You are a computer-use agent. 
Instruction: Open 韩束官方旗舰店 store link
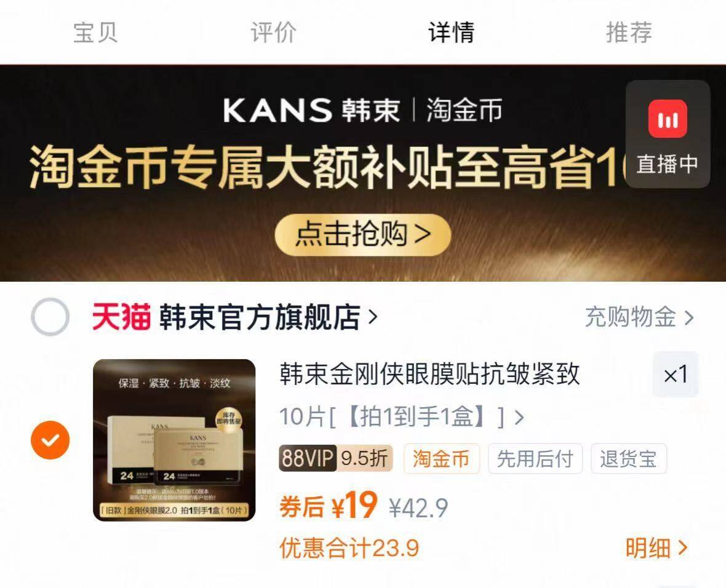(x=268, y=317)
